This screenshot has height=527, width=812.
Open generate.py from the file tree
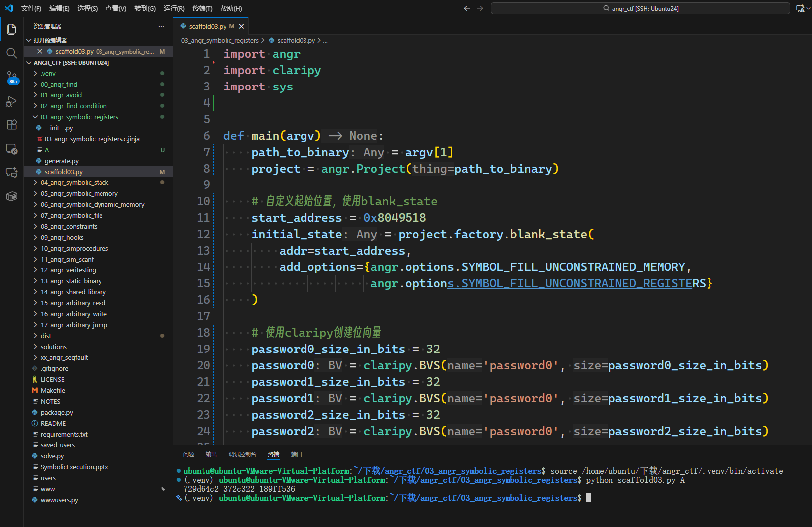(x=61, y=161)
